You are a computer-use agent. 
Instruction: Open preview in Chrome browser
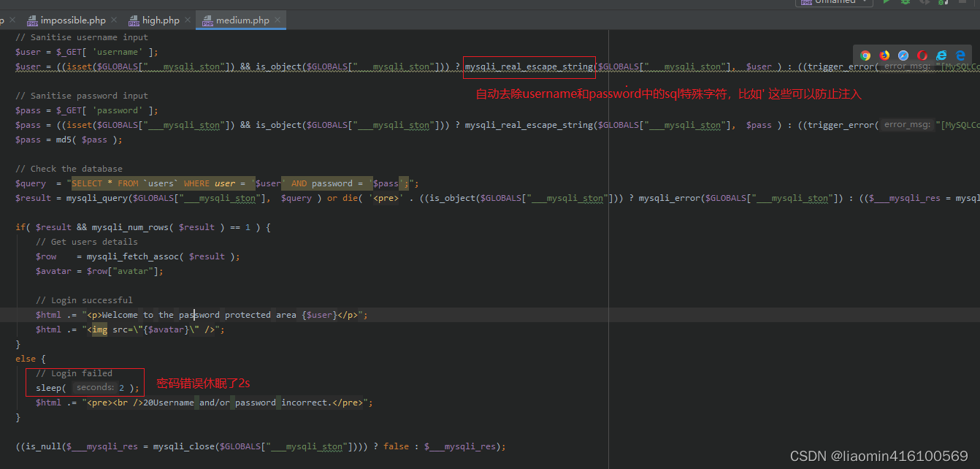click(x=865, y=55)
